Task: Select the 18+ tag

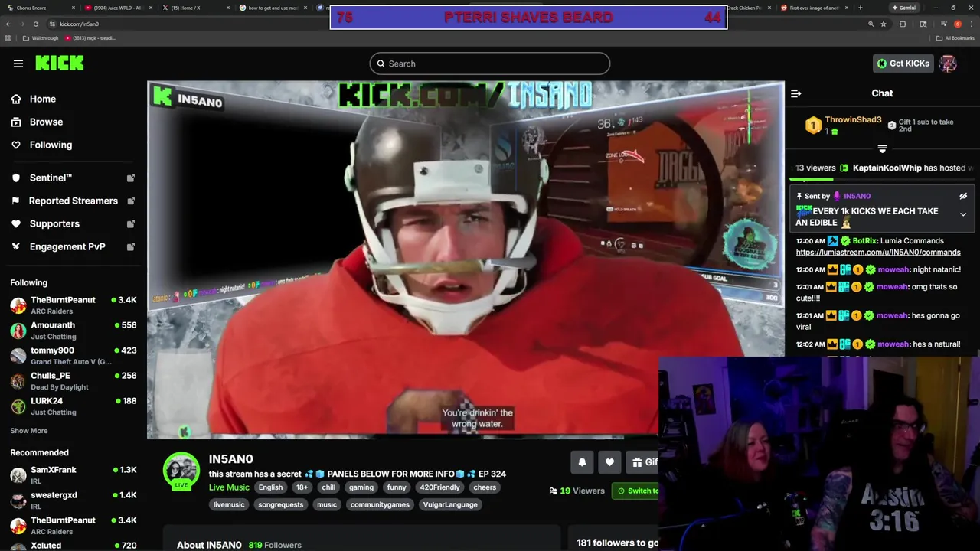Action: coord(302,487)
